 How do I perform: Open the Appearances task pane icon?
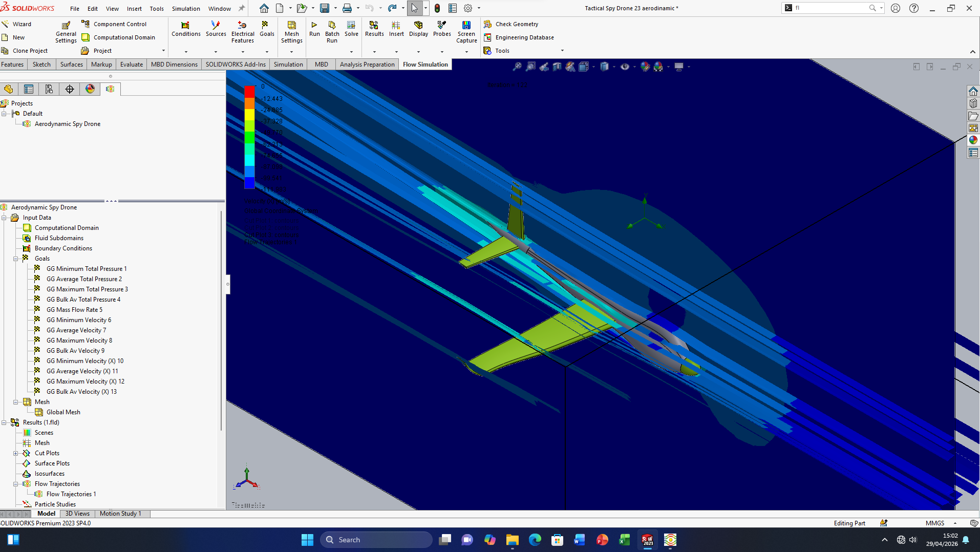coord(973,140)
